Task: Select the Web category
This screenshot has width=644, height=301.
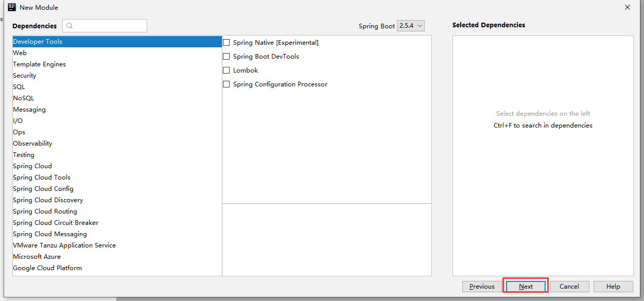Action: click(x=117, y=53)
